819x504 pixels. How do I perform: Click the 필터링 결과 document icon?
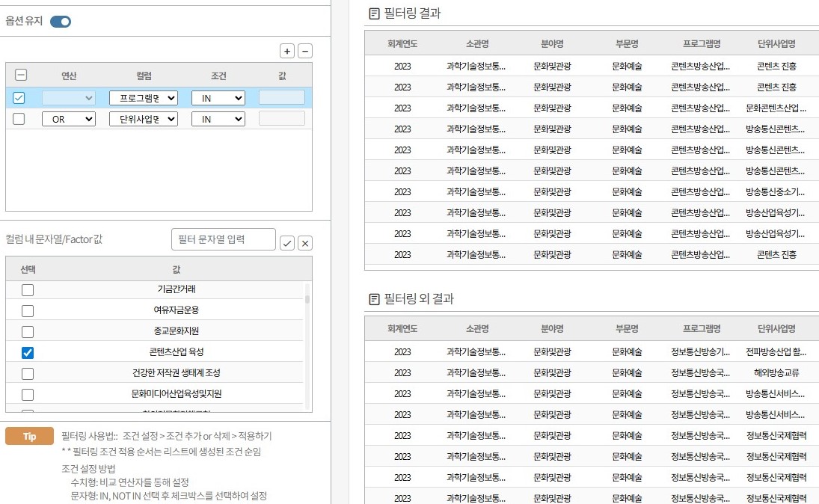point(375,13)
